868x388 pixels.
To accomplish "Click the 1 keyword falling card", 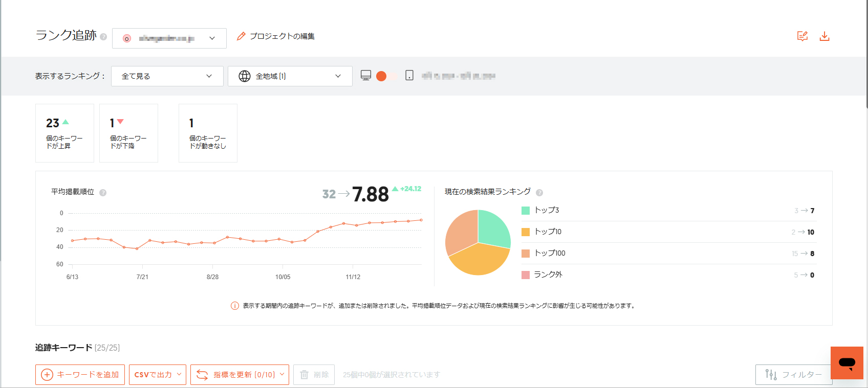I will [128, 133].
